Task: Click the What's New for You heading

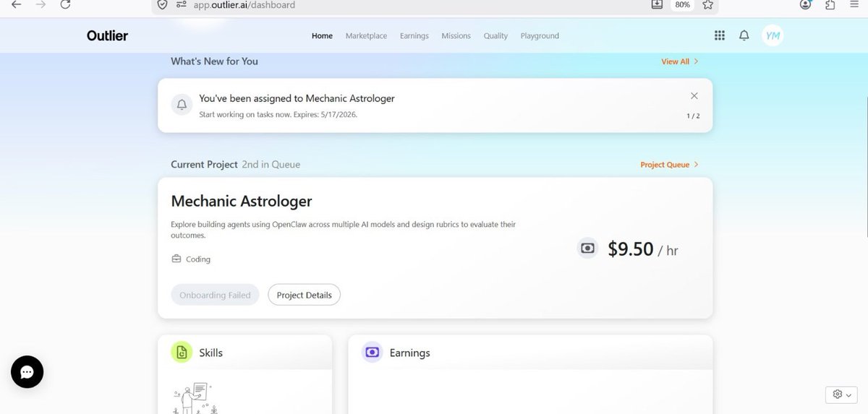Action: coord(214,61)
